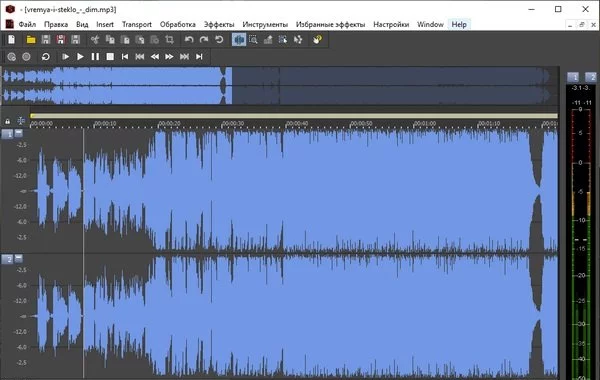Select the Magnify zoom tool
Image resolution: width=600 pixels, height=380 pixels.
253,39
